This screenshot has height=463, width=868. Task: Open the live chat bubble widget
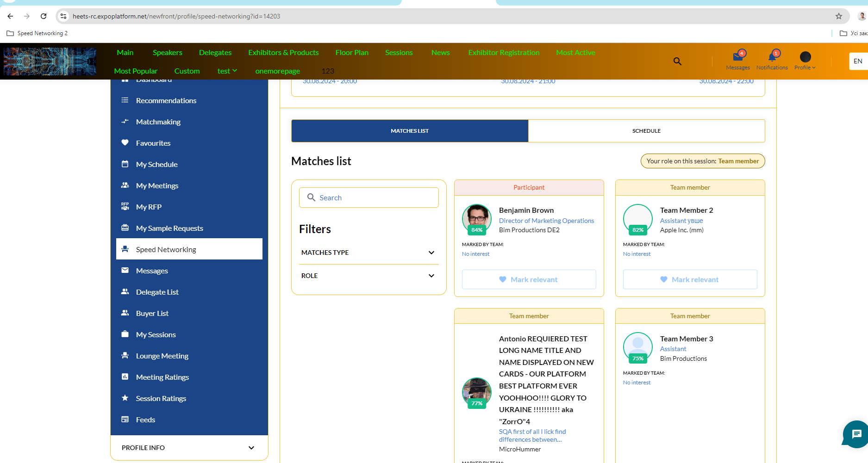click(x=856, y=434)
